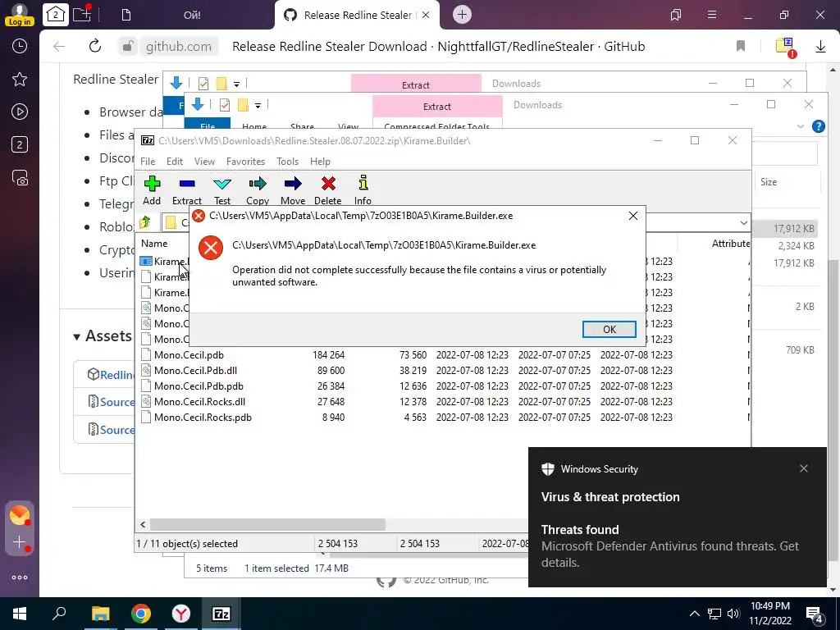Image resolution: width=840 pixels, height=630 pixels.
Task: Click Log in profile icon
Action: click(x=20, y=15)
